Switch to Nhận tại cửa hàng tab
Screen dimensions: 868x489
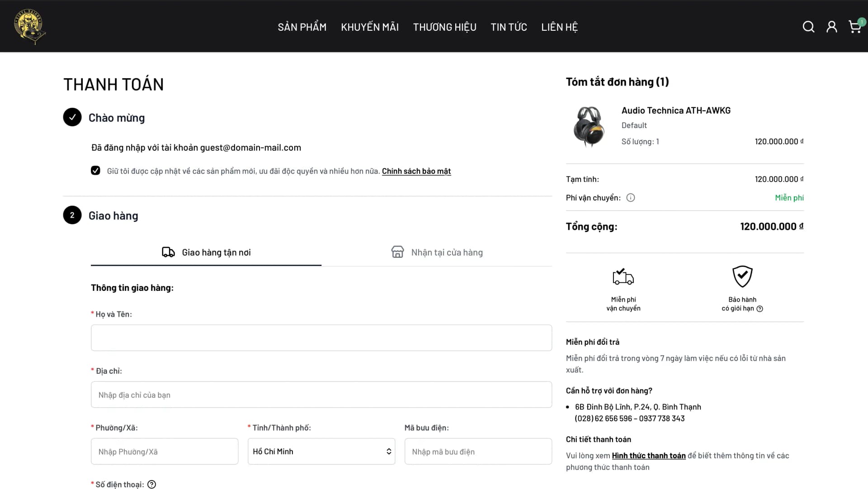coord(437,252)
